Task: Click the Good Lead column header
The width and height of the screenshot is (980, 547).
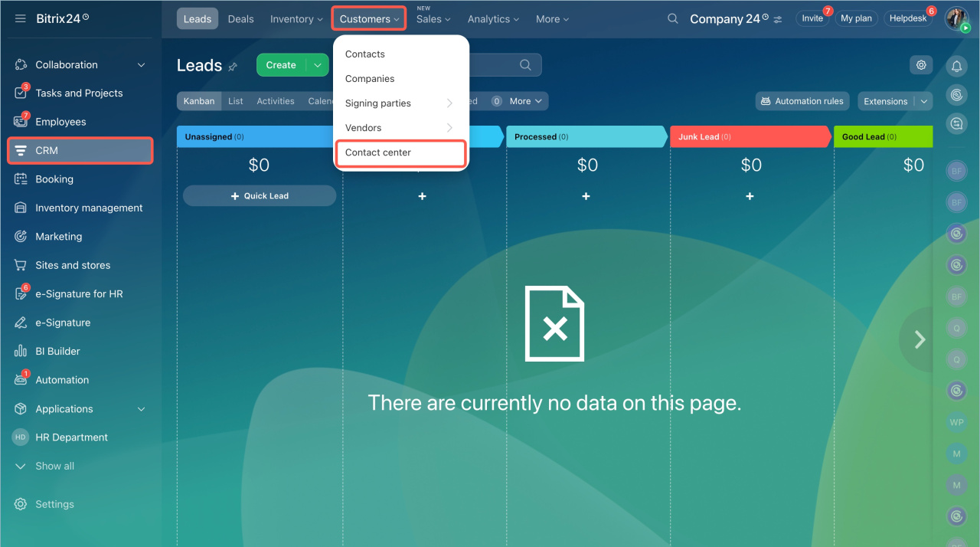Action: coord(884,137)
